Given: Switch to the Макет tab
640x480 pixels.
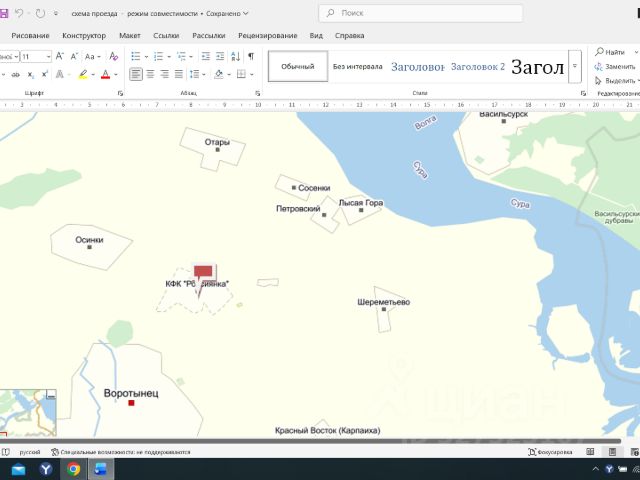Looking at the screenshot, I should tap(129, 35).
